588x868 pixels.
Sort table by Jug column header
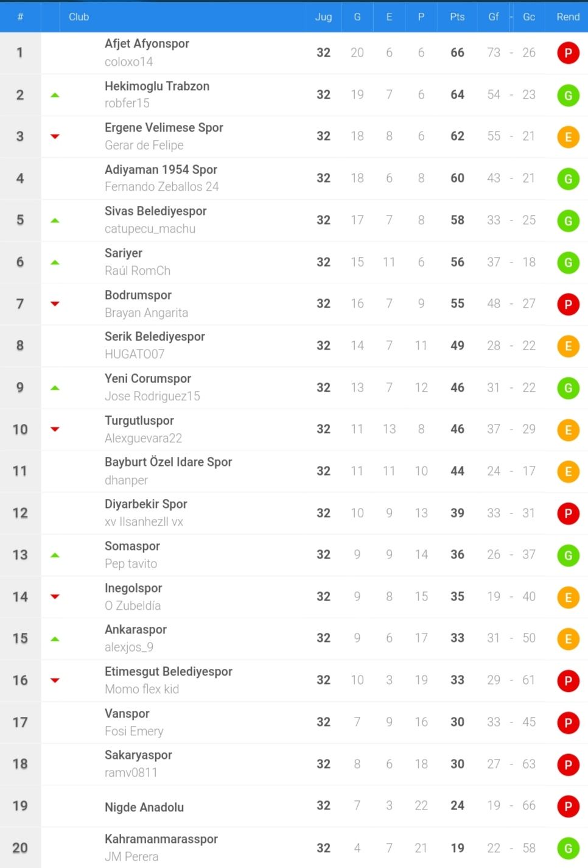(x=323, y=17)
